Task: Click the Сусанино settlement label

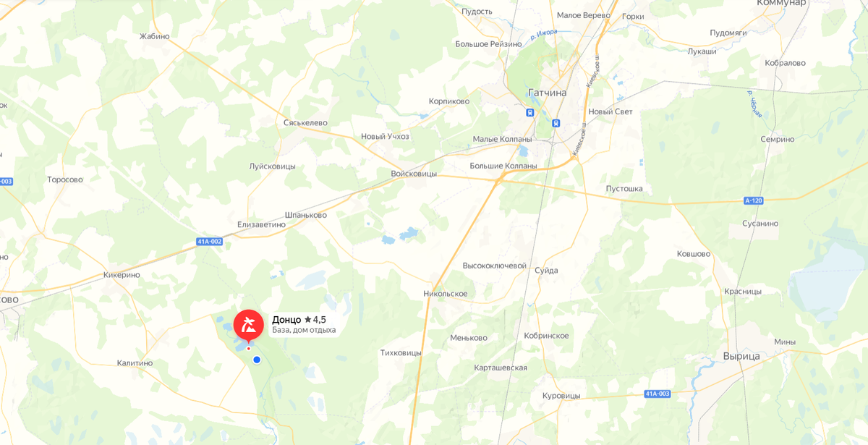Action: tap(760, 224)
